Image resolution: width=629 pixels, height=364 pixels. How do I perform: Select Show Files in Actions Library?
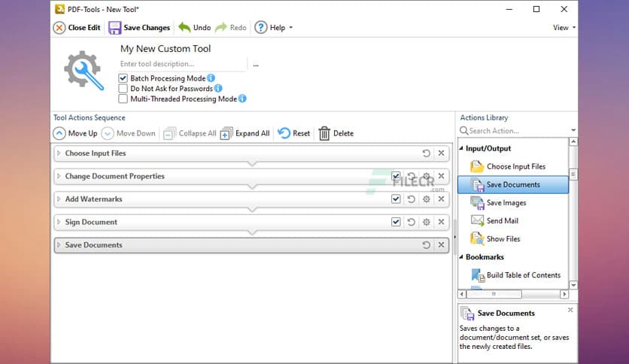click(x=513, y=239)
